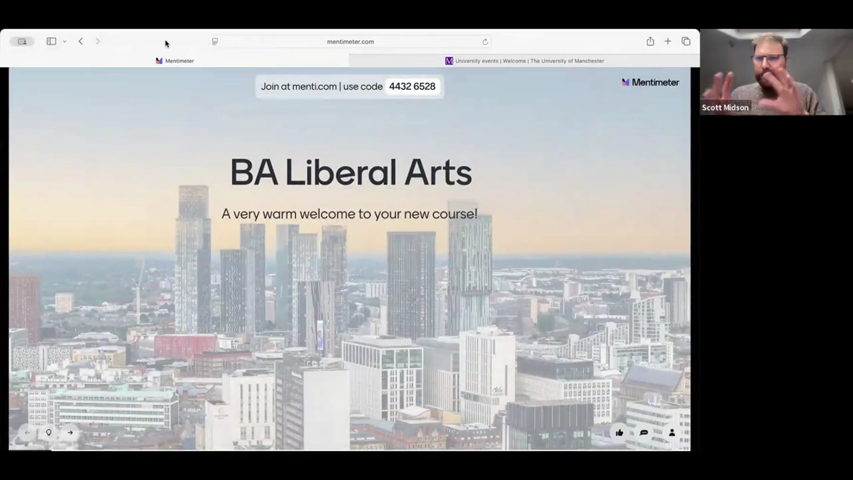This screenshot has height=480, width=853.
Task: Go forward to the next page
Action: click(98, 41)
